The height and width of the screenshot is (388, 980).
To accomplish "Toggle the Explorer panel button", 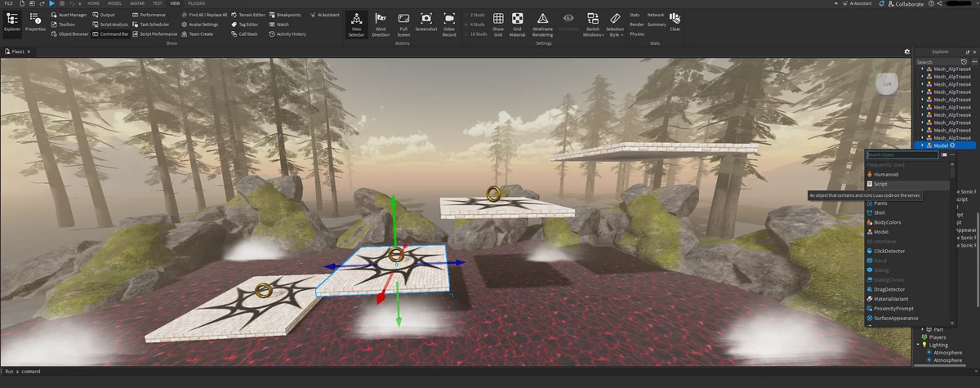I will pos(12,21).
